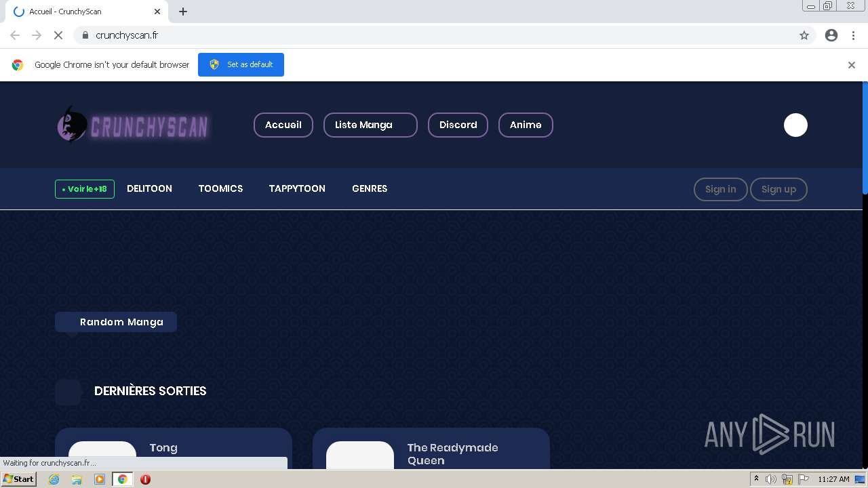Dismiss the default browser notification bar
Viewport: 868px width, 488px height.
point(852,65)
